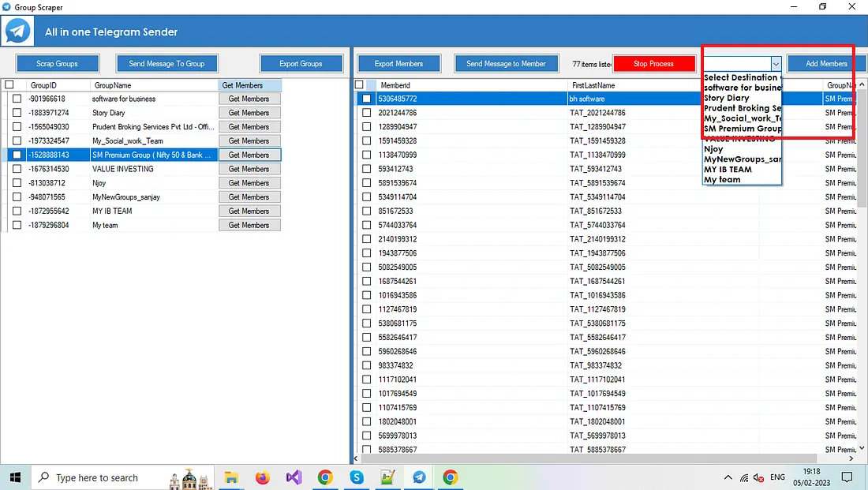Show hidden system tray icons

point(728,477)
